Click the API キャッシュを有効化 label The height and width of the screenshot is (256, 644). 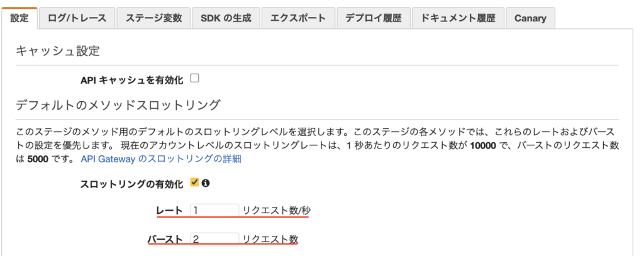click(x=131, y=80)
